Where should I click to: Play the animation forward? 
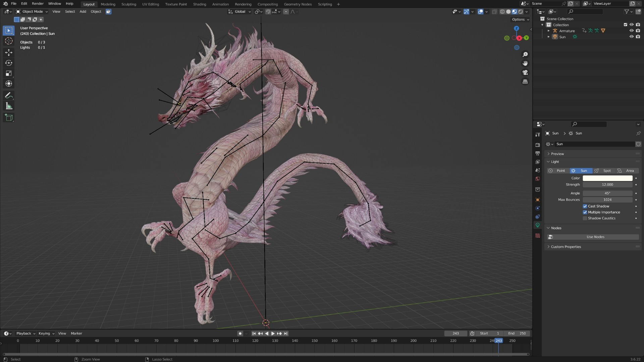[x=273, y=334]
